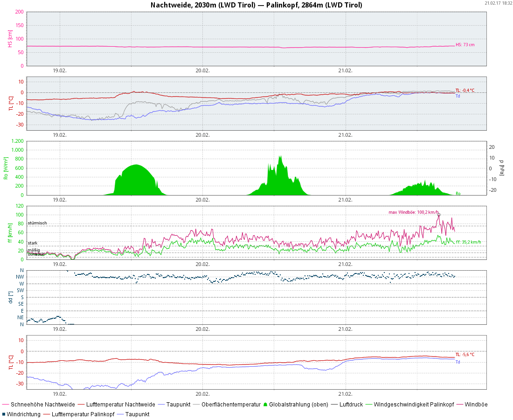Click the 'stürmisch' wind threshold label
Image resolution: width=513 pixels, height=420 pixels.
click(x=37, y=223)
